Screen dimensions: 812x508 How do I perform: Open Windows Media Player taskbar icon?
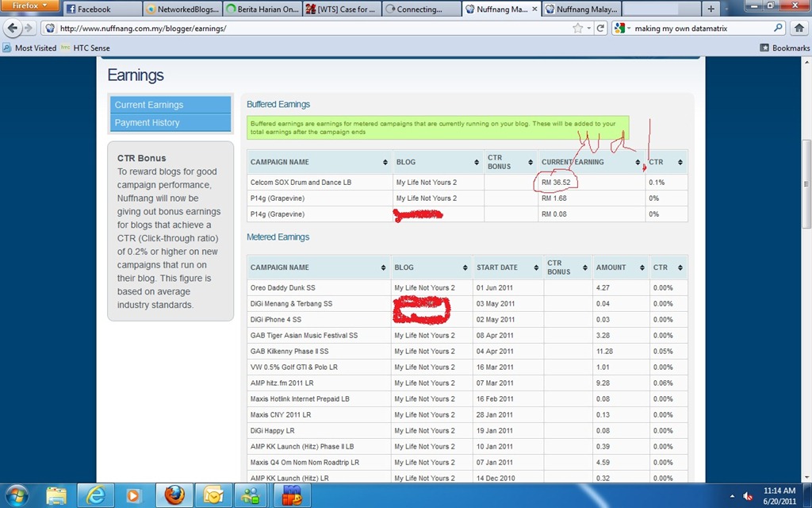click(x=133, y=495)
